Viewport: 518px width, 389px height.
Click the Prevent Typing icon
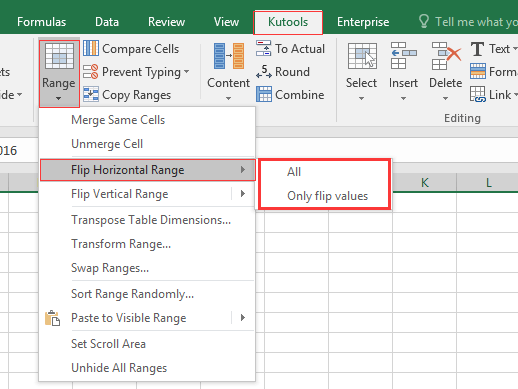click(91, 71)
